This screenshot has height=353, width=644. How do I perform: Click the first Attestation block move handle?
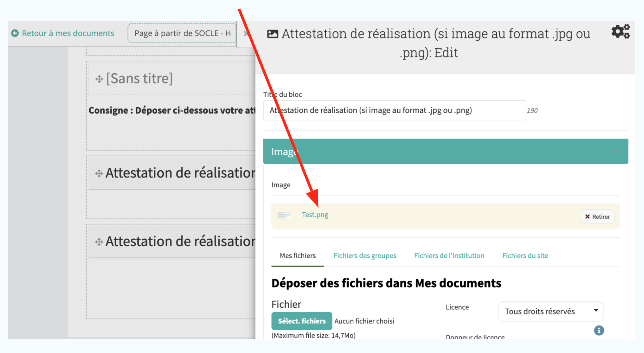[x=99, y=173]
